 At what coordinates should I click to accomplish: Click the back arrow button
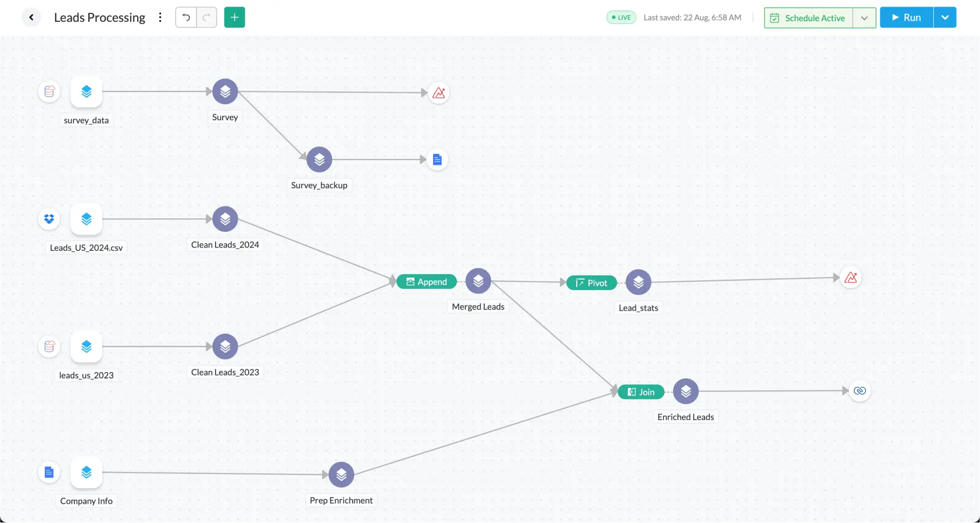32,17
